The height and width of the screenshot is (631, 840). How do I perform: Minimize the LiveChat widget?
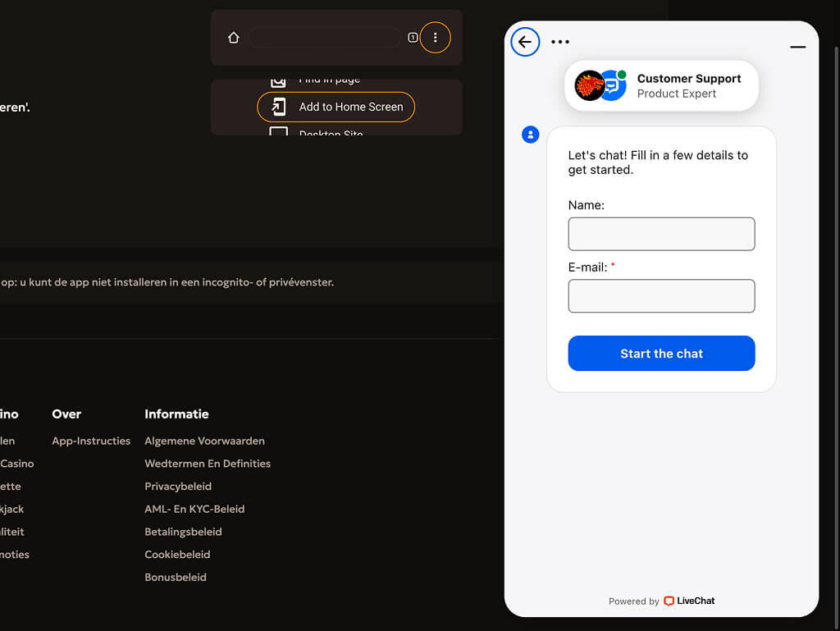pyautogui.click(x=797, y=47)
